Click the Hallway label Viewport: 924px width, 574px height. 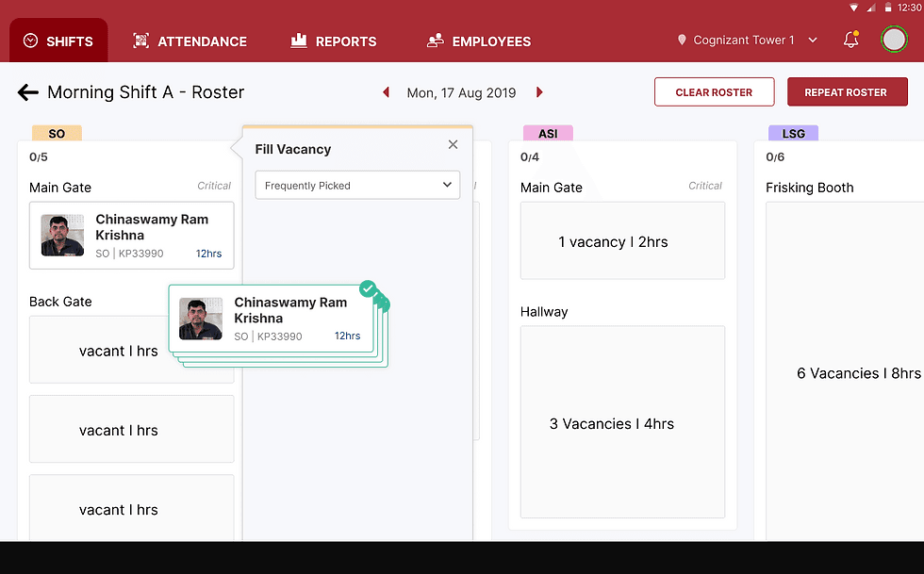pyautogui.click(x=544, y=312)
